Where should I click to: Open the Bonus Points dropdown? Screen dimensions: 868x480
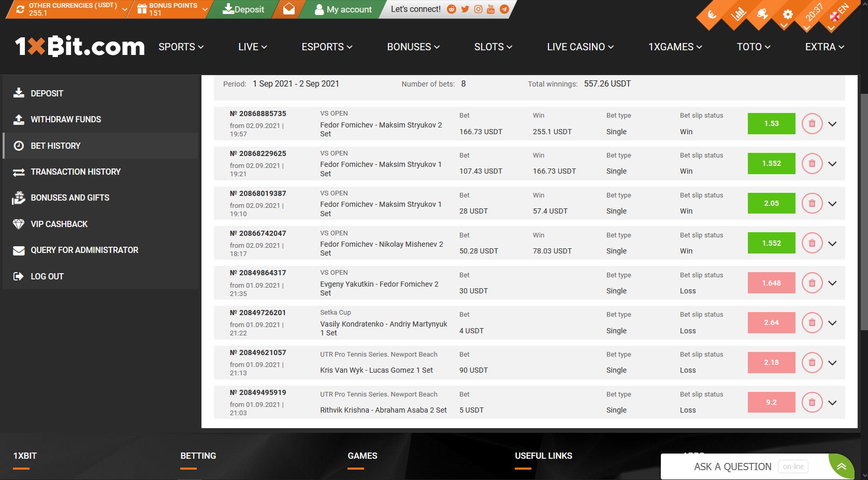171,9
